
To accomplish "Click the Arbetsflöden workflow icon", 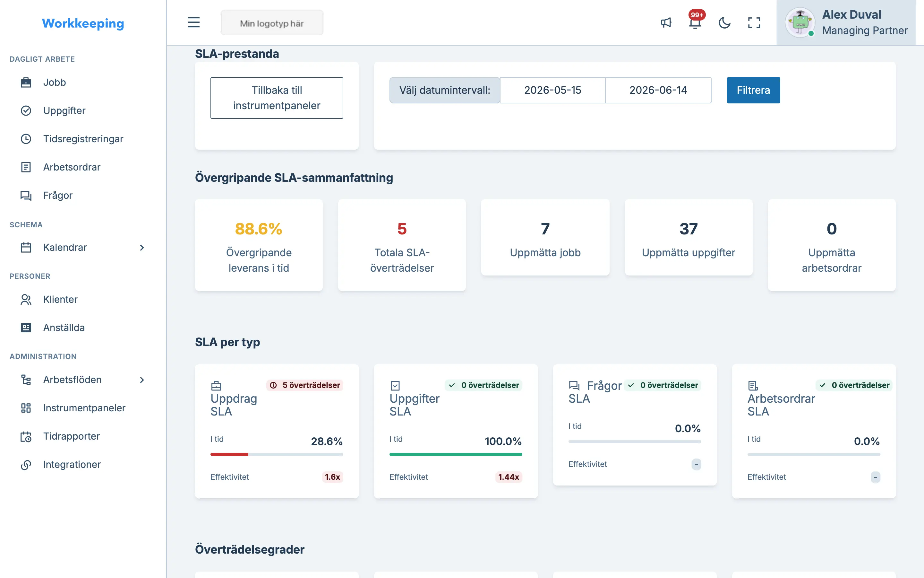I will coord(26,380).
